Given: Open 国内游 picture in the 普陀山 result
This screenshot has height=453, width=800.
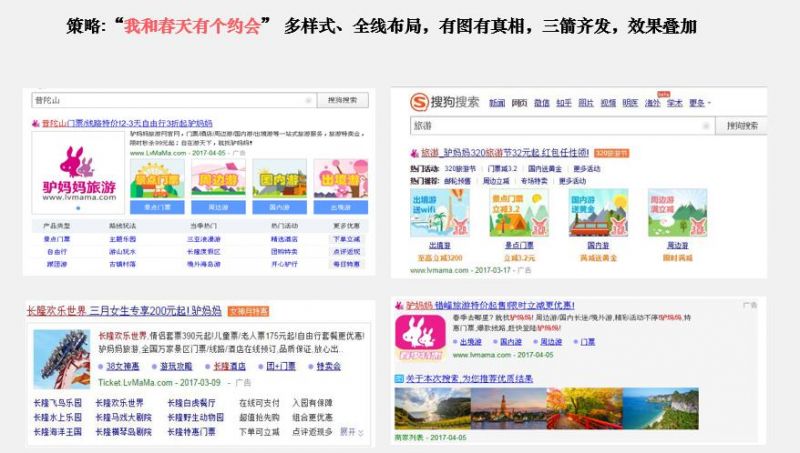Looking at the screenshot, I should (280, 179).
